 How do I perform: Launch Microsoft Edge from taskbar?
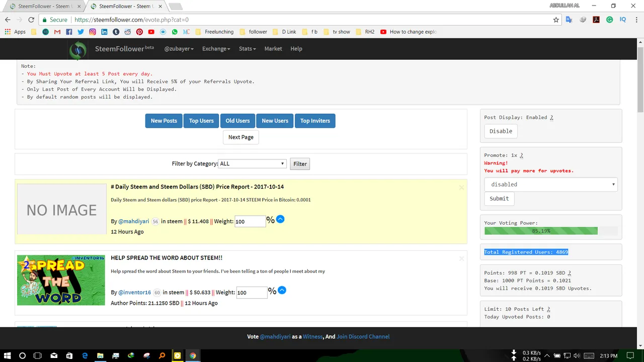pos(85,355)
